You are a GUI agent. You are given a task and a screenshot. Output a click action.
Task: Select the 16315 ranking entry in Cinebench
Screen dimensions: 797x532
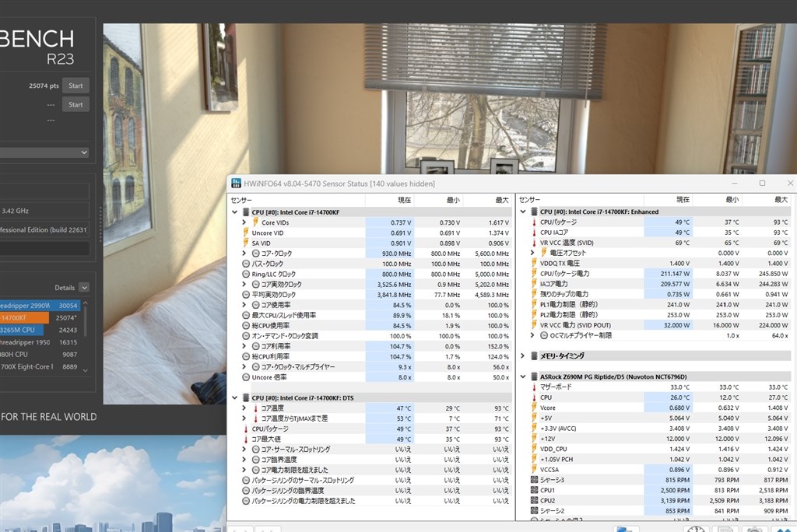point(40,342)
